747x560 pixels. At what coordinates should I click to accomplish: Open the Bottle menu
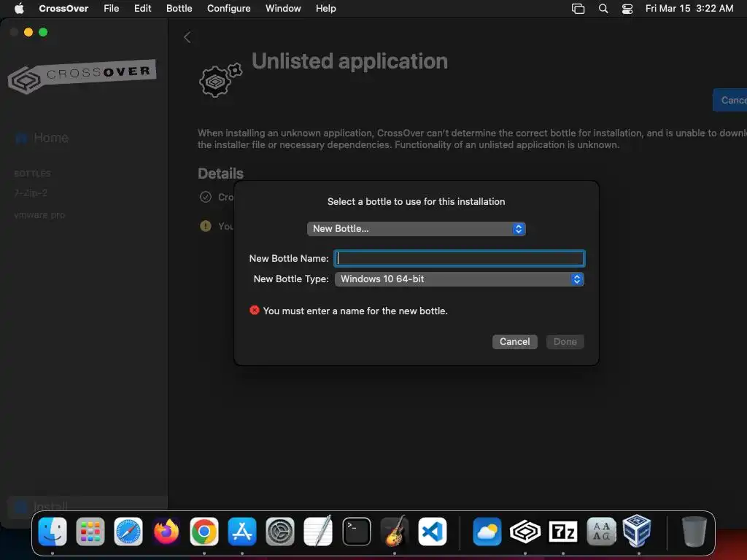click(179, 8)
